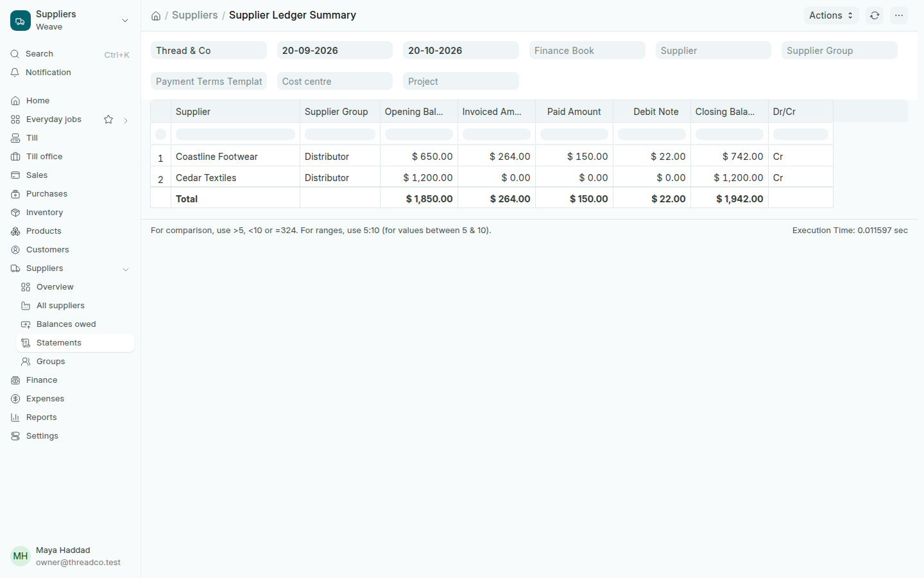The width and height of the screenshot is (924, 578).
Task: Click the From Date field 20-09-2026
Action: [x=335, y=51]
